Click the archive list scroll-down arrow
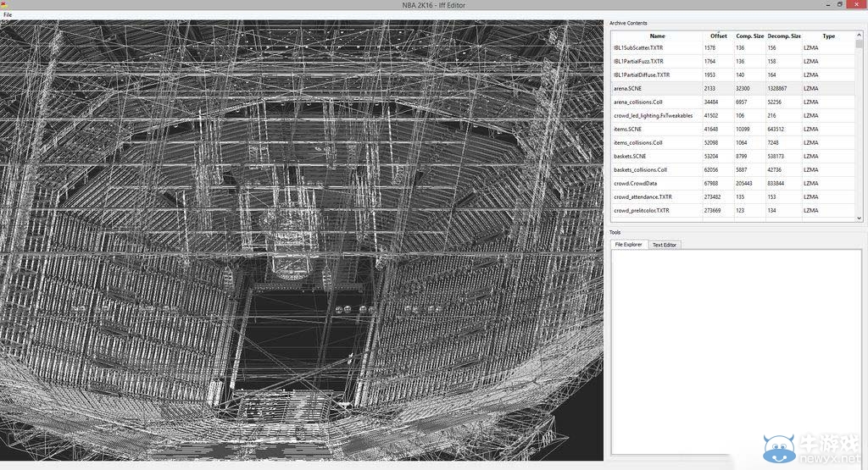This screenshot has width=868, height=470. 860,218
